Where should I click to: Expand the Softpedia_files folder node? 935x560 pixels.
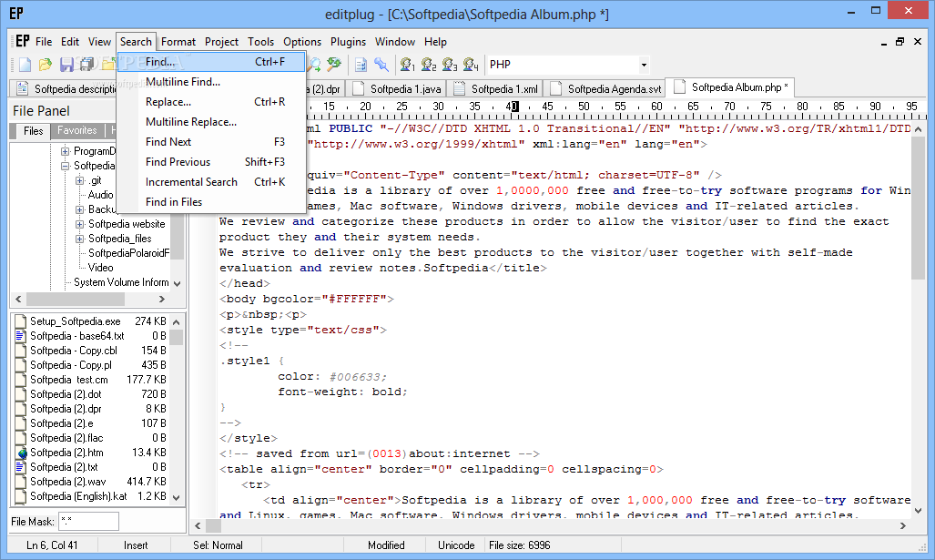[79, 239]
